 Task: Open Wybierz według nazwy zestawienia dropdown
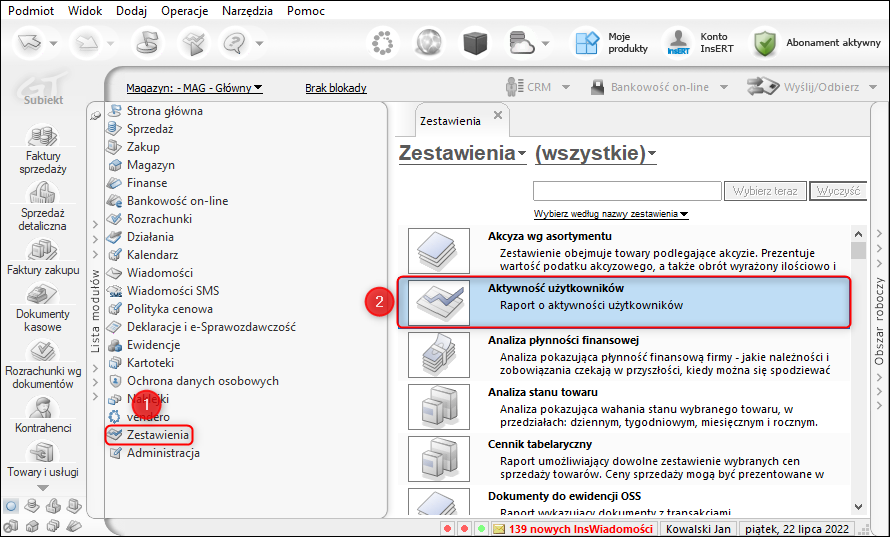611,214
